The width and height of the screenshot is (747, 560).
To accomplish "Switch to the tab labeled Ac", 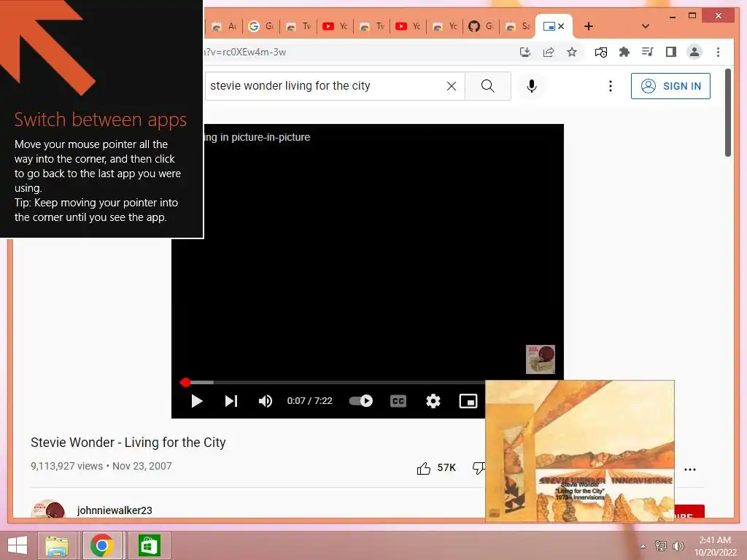I will [225, 26].
